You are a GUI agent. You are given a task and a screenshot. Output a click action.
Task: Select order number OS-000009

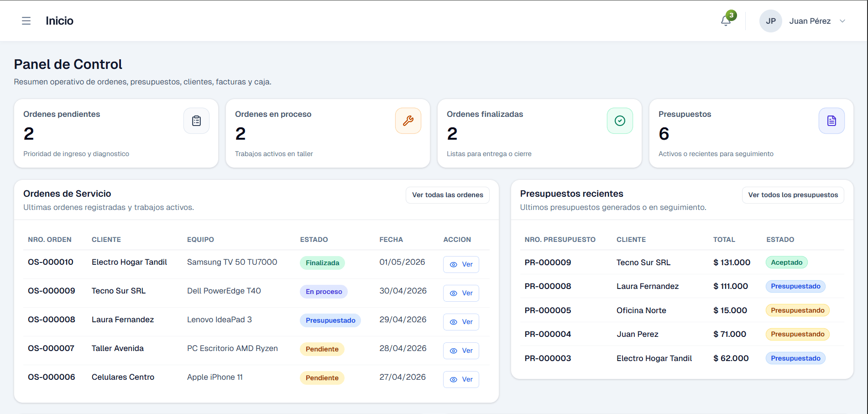[x=52, y=291]
